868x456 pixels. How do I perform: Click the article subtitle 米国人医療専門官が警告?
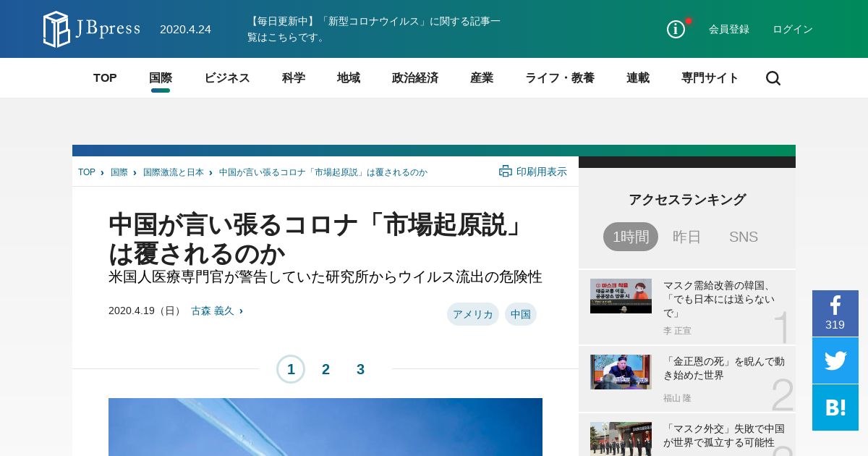pyautogui.click(x=325, y=276)
